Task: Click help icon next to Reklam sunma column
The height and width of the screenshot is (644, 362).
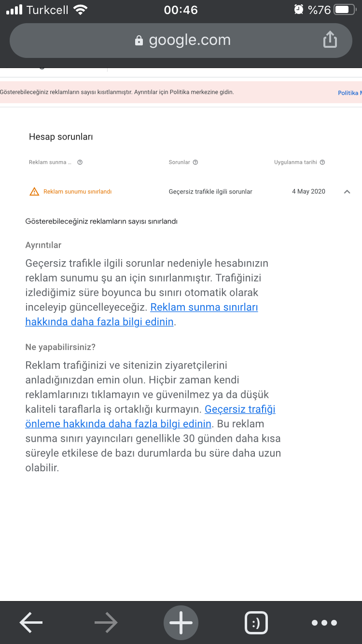Action: tap(80, 162)
